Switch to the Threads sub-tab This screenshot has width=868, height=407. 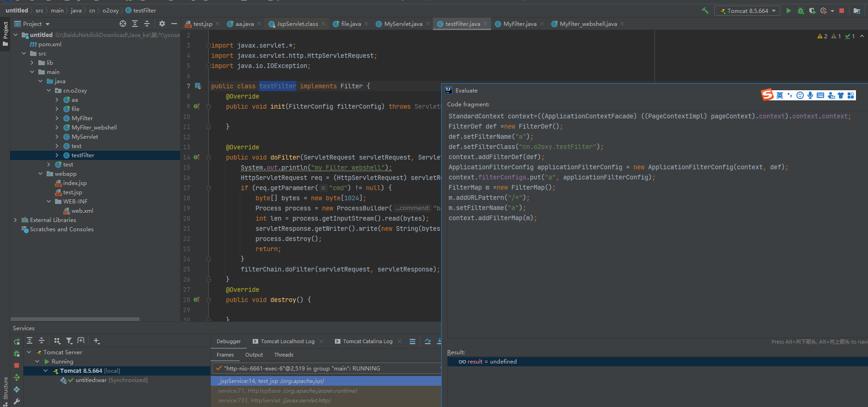coord(284,355)
